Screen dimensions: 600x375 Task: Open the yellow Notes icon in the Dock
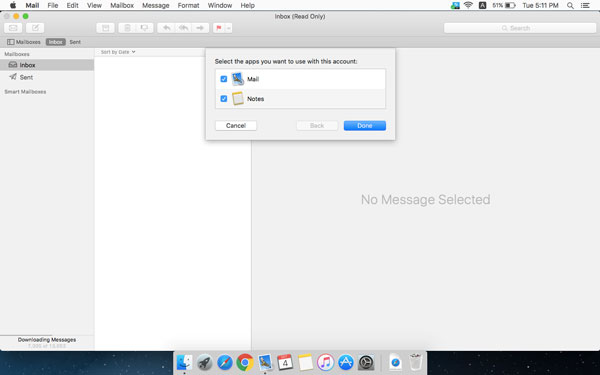[305, 362]
